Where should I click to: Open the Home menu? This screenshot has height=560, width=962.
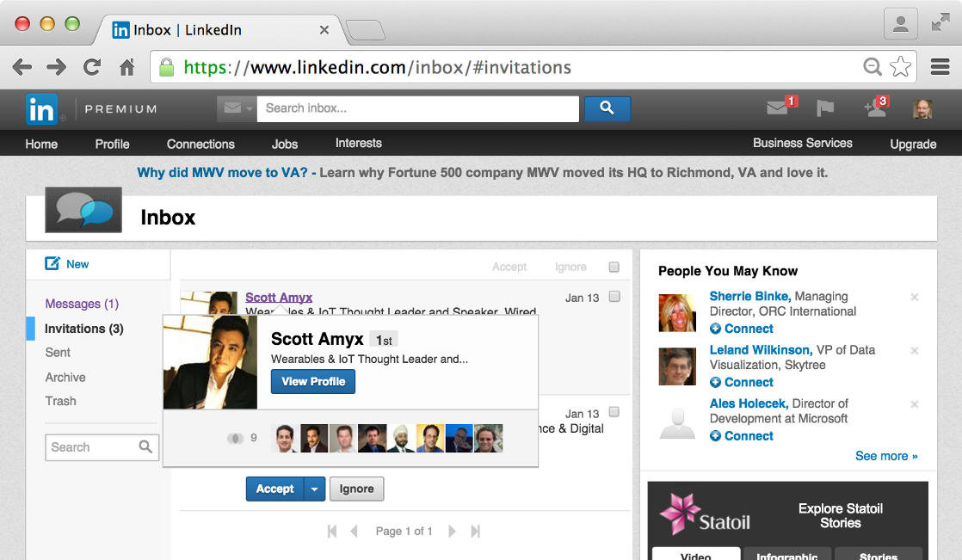[x=41, y=144]
